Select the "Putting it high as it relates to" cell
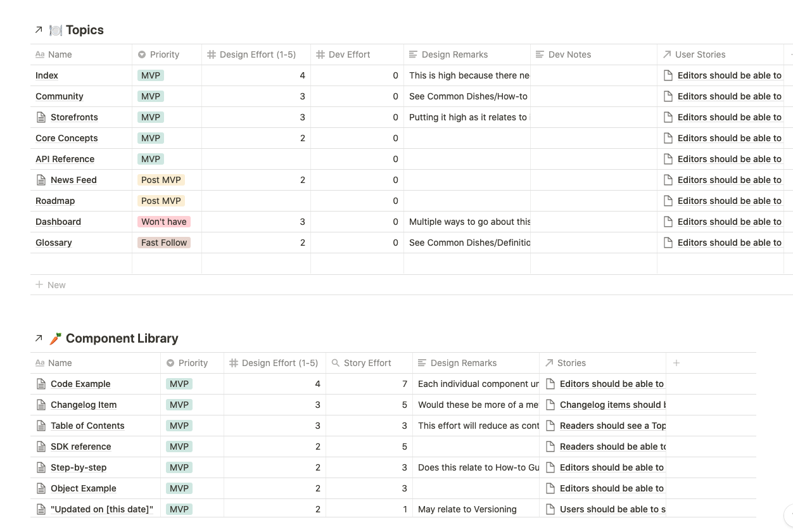Screen dimensions: 793x532 (467, 117)
